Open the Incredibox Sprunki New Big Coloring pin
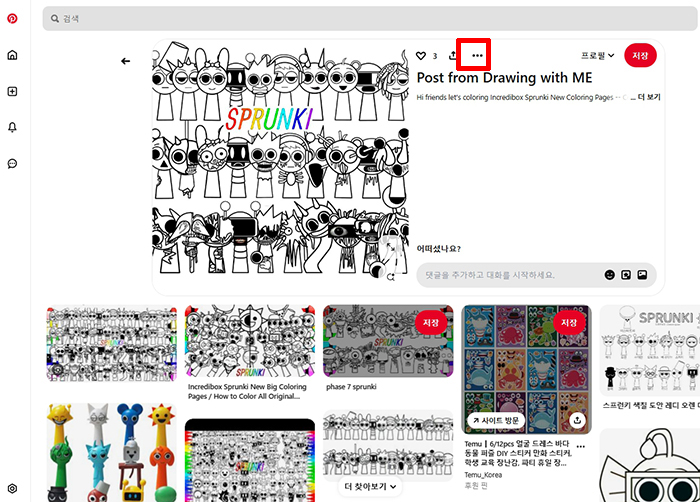700x502 pixels. point(250,341)
